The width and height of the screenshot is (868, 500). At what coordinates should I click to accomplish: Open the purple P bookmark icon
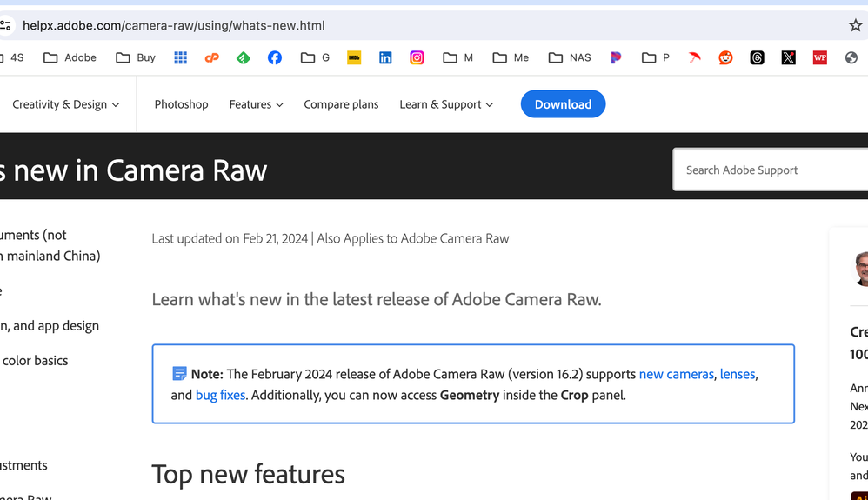(x=616, y=57)
